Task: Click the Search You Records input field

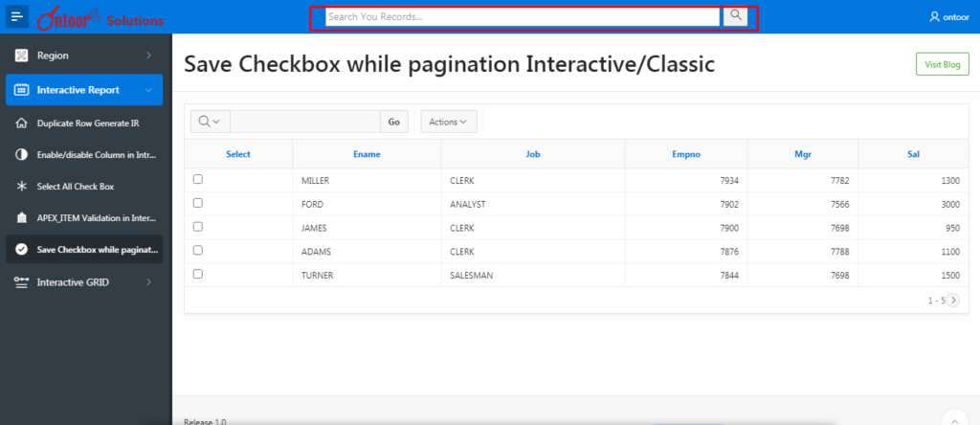Action: click(522, 17)
